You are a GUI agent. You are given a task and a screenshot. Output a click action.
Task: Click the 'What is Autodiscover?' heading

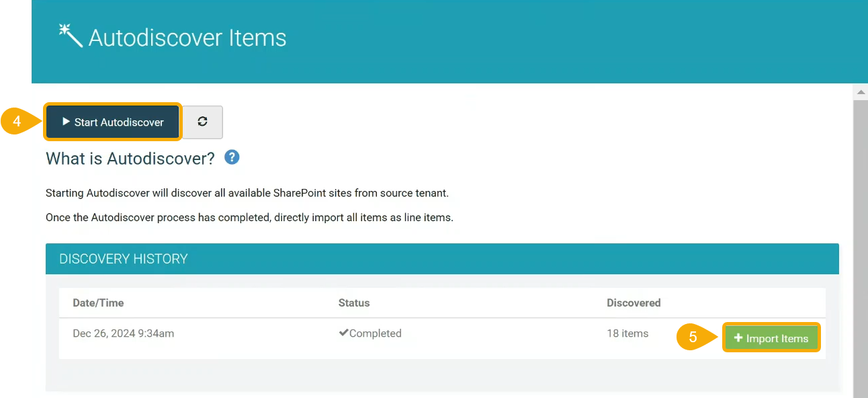(x=130, y=159)
